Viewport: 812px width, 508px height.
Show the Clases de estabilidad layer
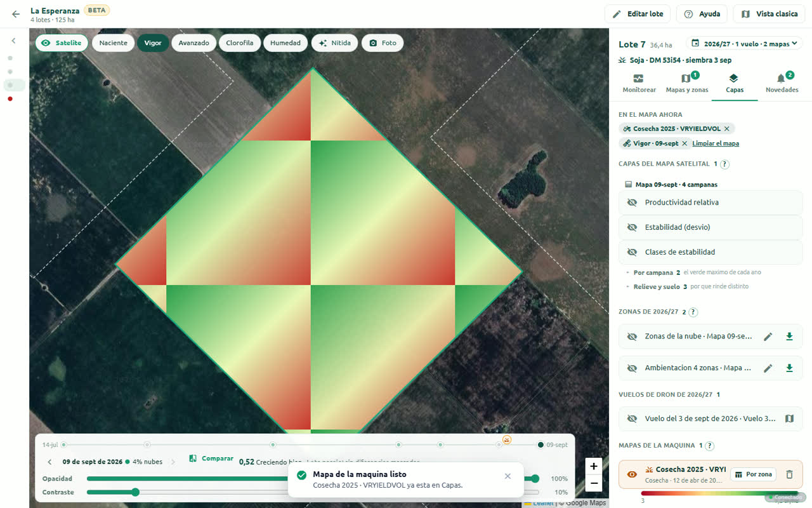(710, 252)
